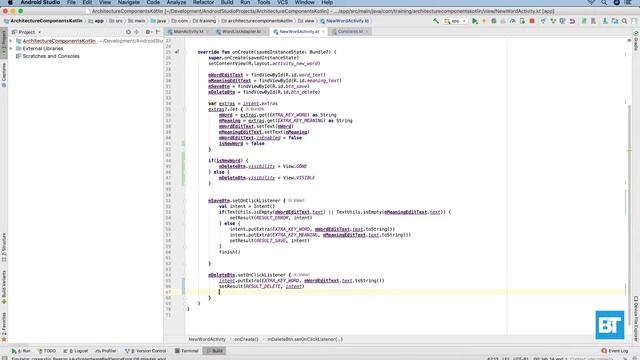Stop the running app with red square
The width and height of the screenshot is (640, 360).
532,21
